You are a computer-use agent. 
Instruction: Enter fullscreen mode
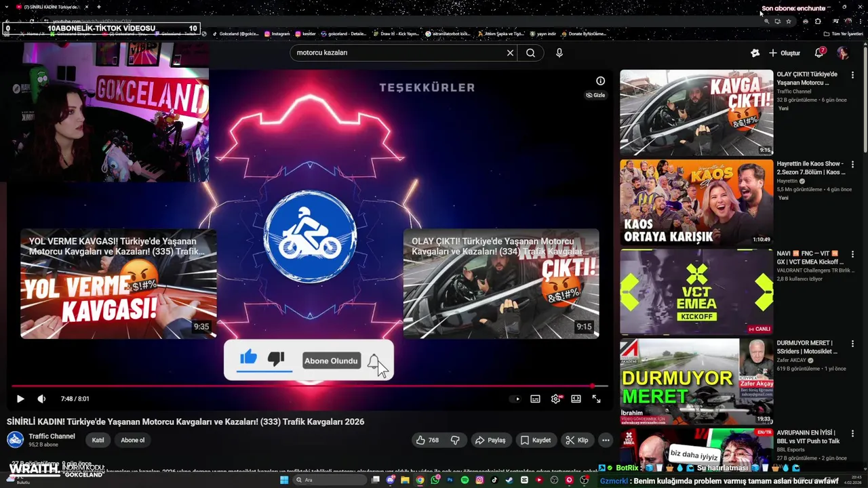point(596,399)
